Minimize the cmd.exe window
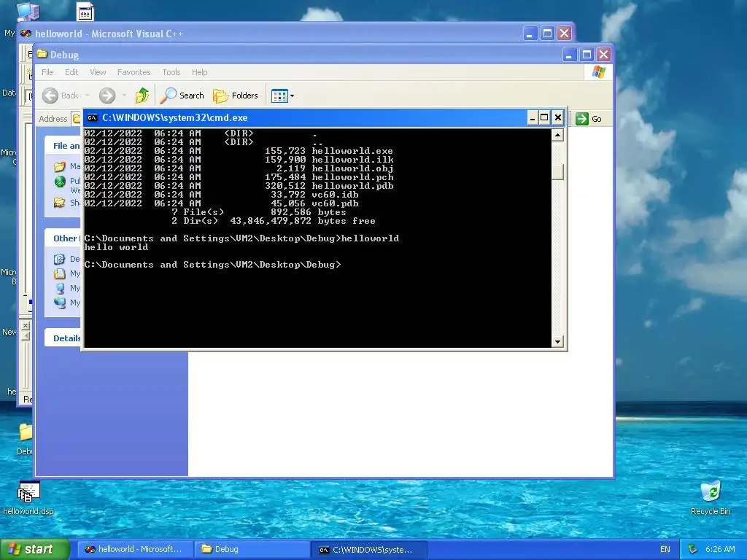The image size is (747, 560). 532,117
